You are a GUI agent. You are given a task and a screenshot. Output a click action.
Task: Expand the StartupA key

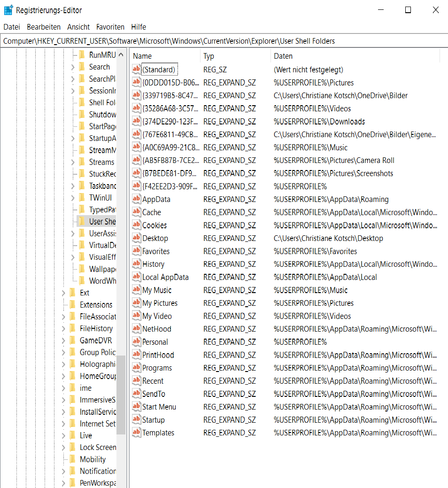point(72,138)
